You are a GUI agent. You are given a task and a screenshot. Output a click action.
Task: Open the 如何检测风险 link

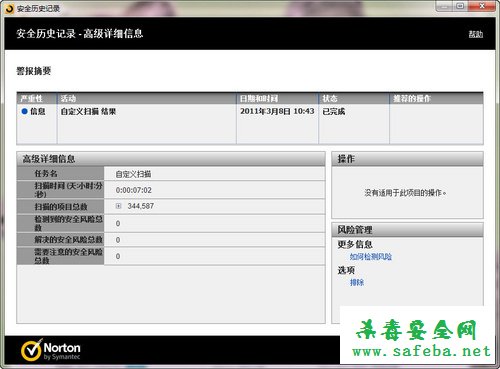tap(371, 257)
